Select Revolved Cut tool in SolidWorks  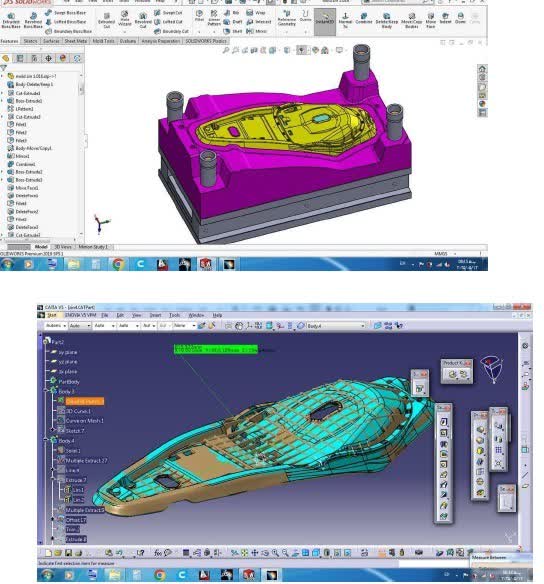(x=143, y=21)
